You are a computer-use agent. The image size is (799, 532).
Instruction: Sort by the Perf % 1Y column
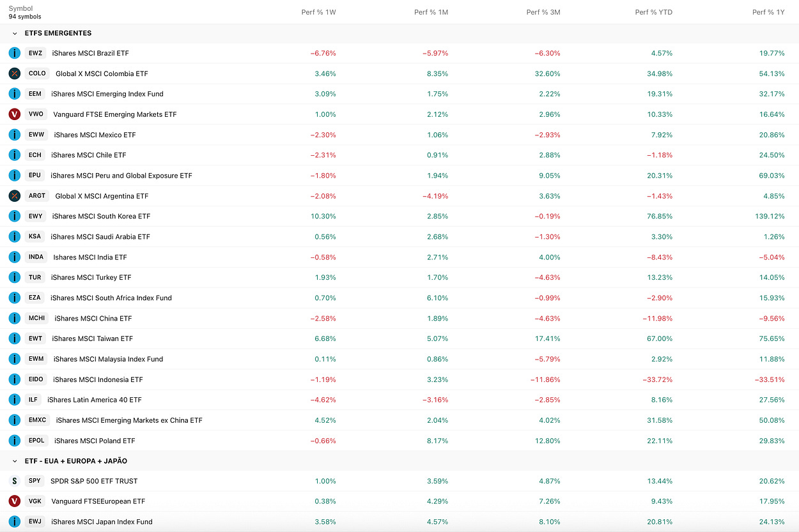[768, 12]
